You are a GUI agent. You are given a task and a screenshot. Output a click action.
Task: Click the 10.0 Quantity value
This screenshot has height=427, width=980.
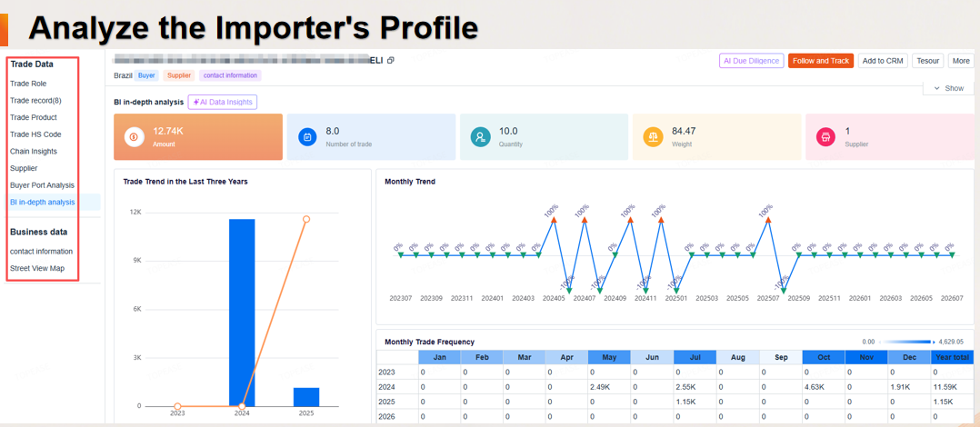click(x=507, y=131)
